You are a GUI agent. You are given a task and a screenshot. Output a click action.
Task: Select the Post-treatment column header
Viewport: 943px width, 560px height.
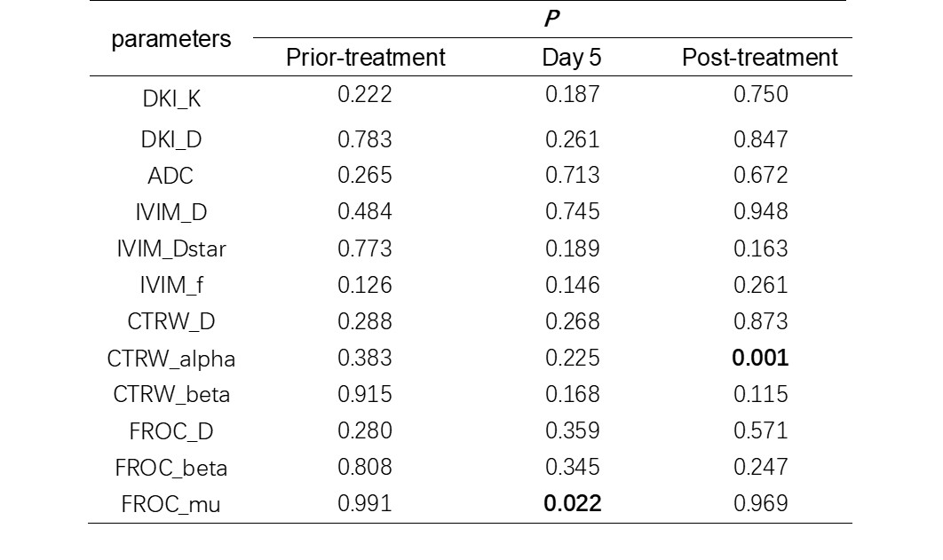tap(759, 59)
